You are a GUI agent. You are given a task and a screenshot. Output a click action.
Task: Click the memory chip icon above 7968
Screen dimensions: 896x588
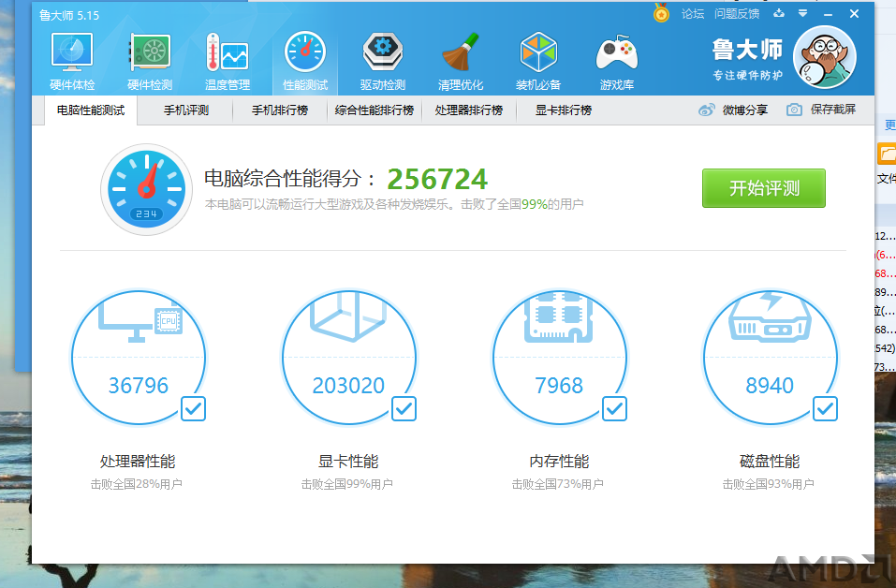(x=559, y=317)
